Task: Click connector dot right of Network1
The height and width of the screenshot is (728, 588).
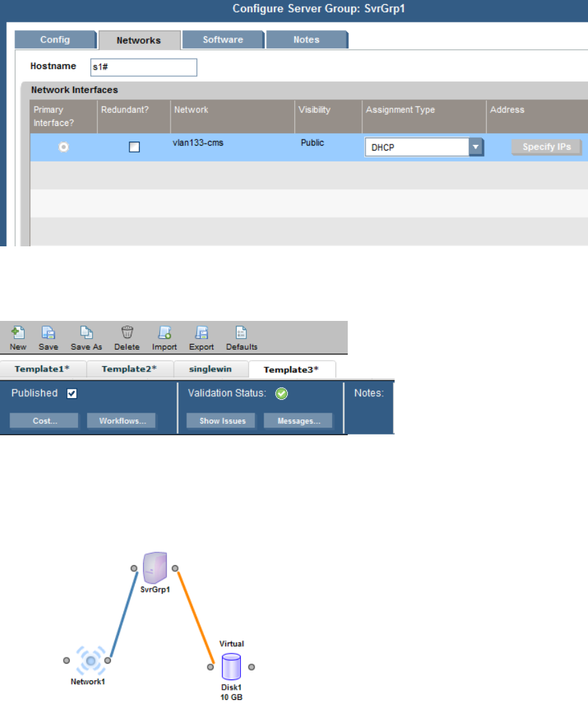Action: tap(107, 660)
